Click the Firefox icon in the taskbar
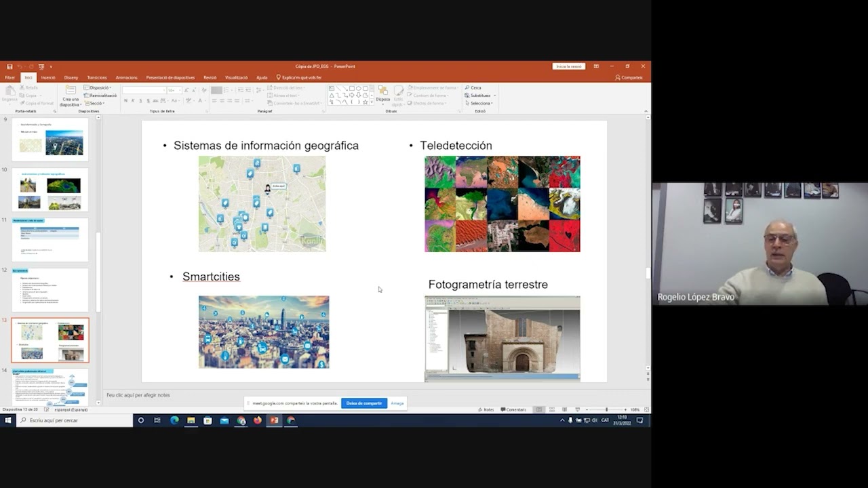Viewport: 868px width, 488px height. 258,420
